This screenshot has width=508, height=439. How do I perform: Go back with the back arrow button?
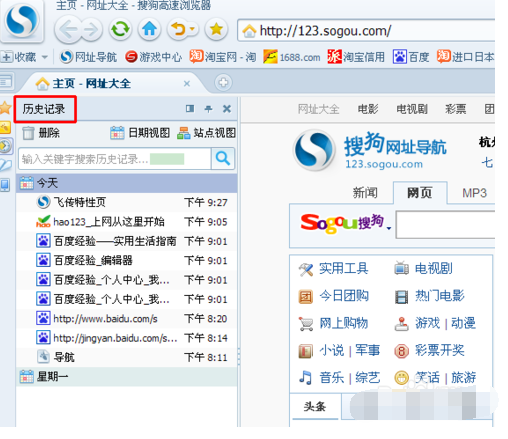pyautogui.click(x=67, y=30)
